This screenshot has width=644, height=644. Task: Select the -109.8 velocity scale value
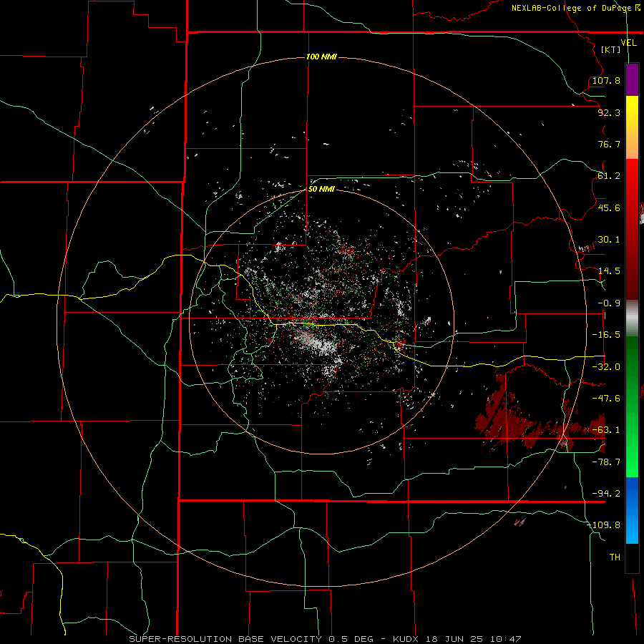604,525
